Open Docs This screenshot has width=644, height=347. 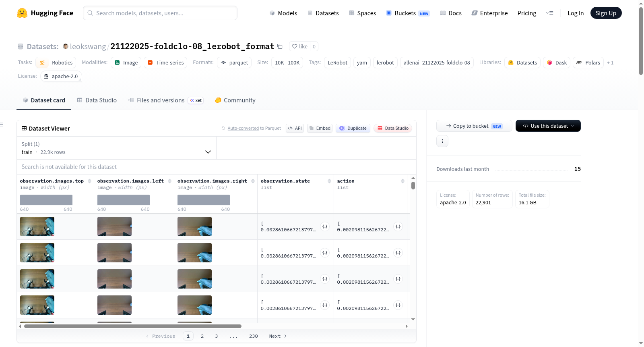450,13
